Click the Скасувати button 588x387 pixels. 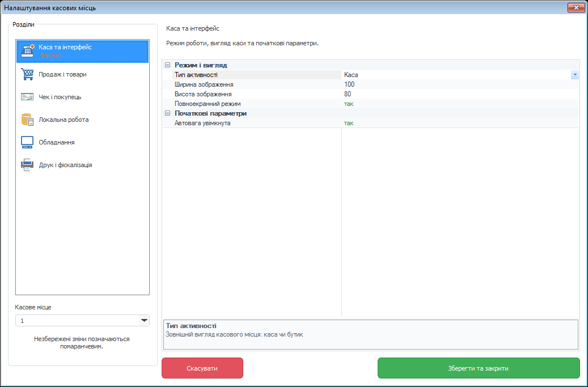click(x=202, y=368)
